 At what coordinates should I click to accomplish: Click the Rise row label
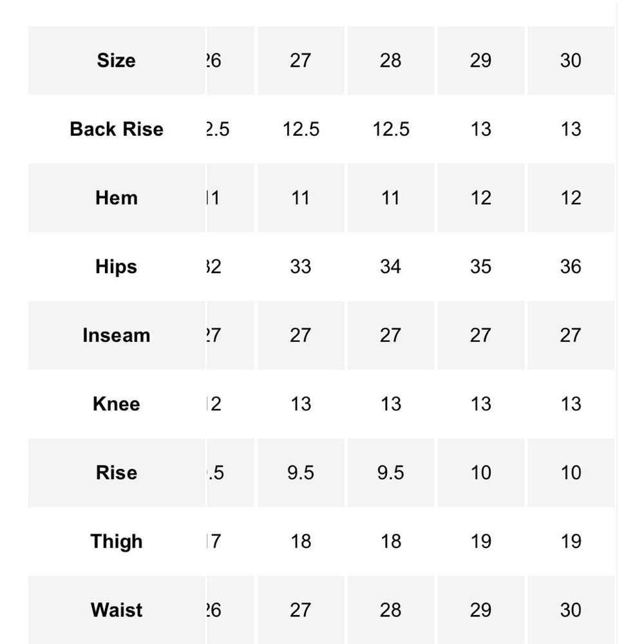tap(117, 473)
